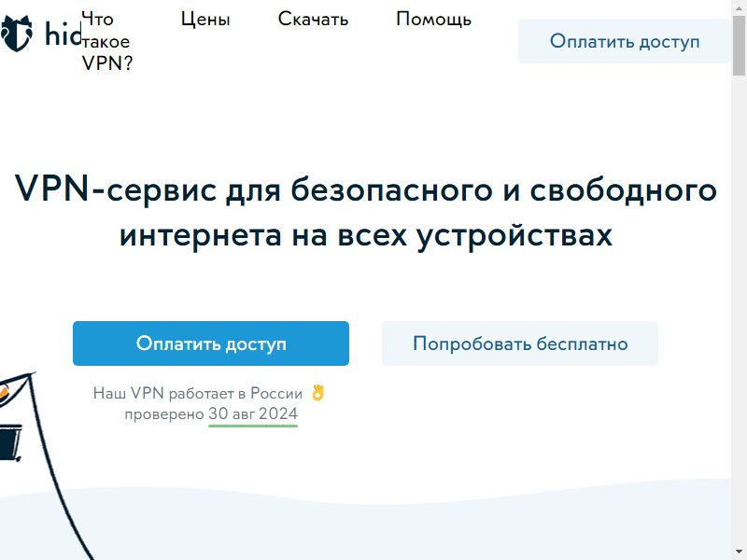Click the vertical scrollbar thumb
This screenshot has width=747, height=560.
[740, 45]
